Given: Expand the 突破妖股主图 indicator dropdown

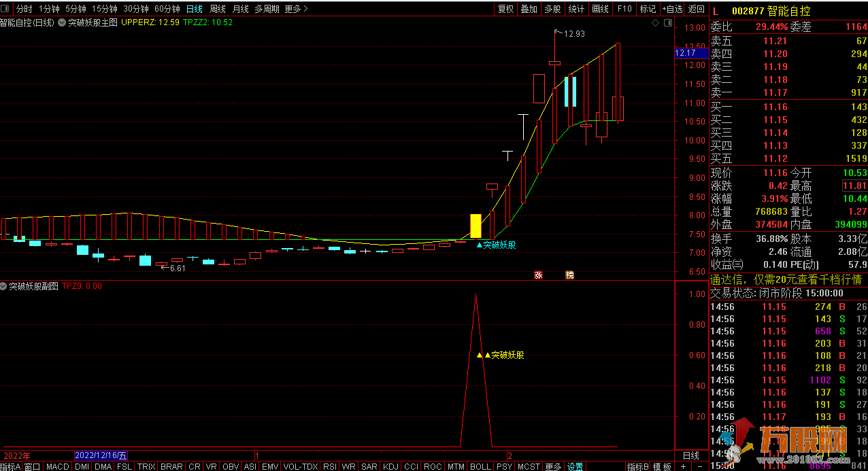Looking at the screenshot, I should click(x=62, y=22).
